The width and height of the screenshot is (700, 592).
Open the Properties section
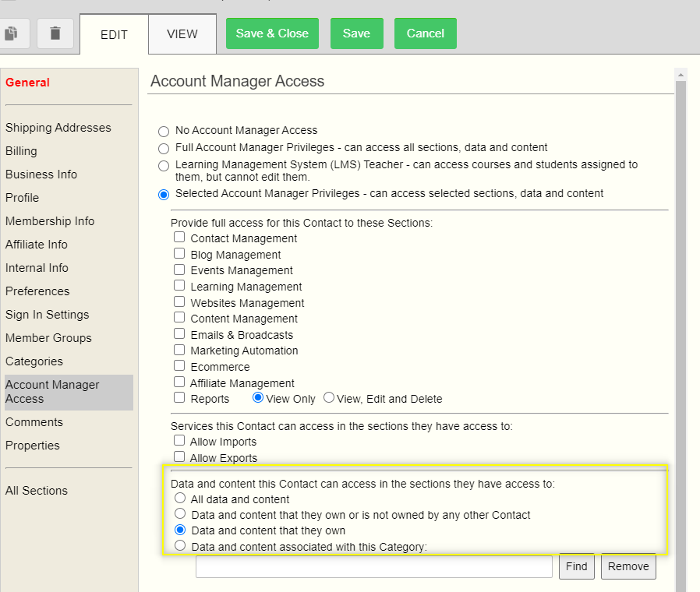33,446
